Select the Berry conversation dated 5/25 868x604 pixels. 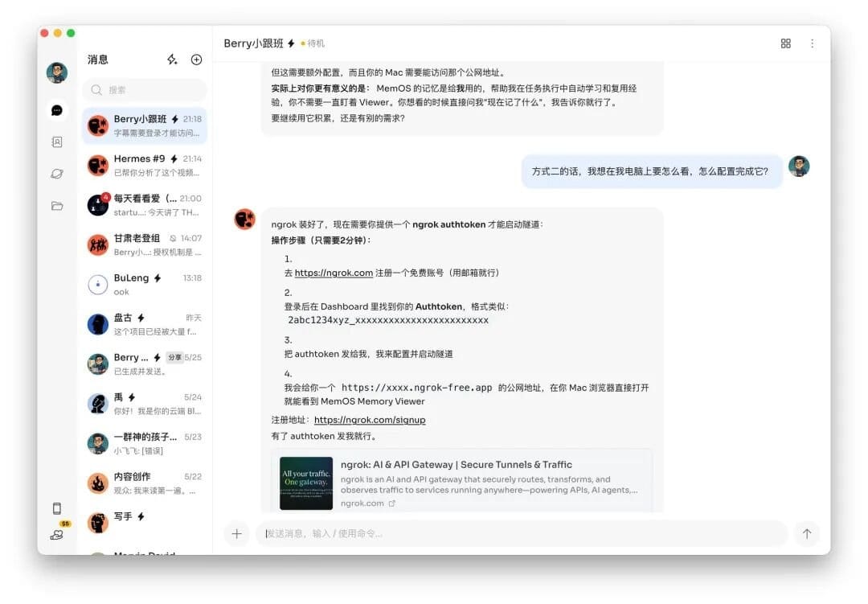[x=145, y=364]
